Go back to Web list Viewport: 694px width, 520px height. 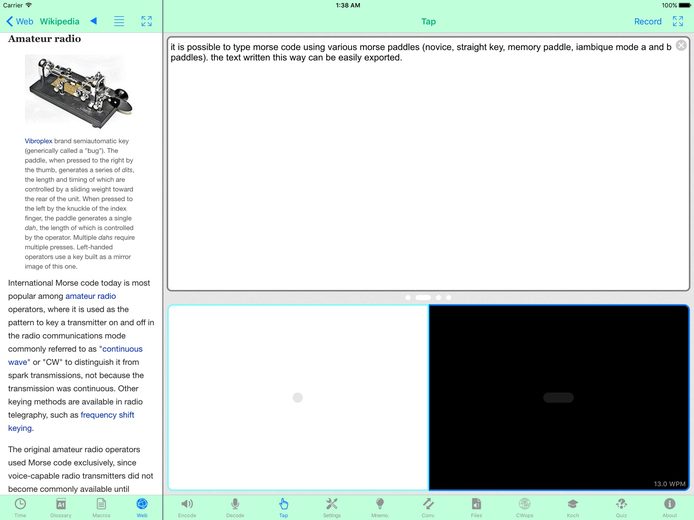pos(19,21)
